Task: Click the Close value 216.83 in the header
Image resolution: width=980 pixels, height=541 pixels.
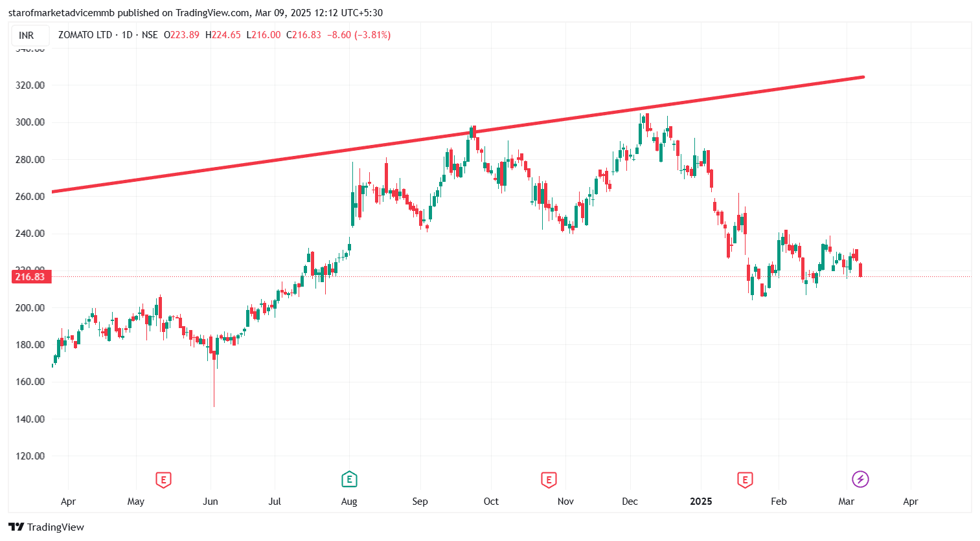Action: pos(307,35)
